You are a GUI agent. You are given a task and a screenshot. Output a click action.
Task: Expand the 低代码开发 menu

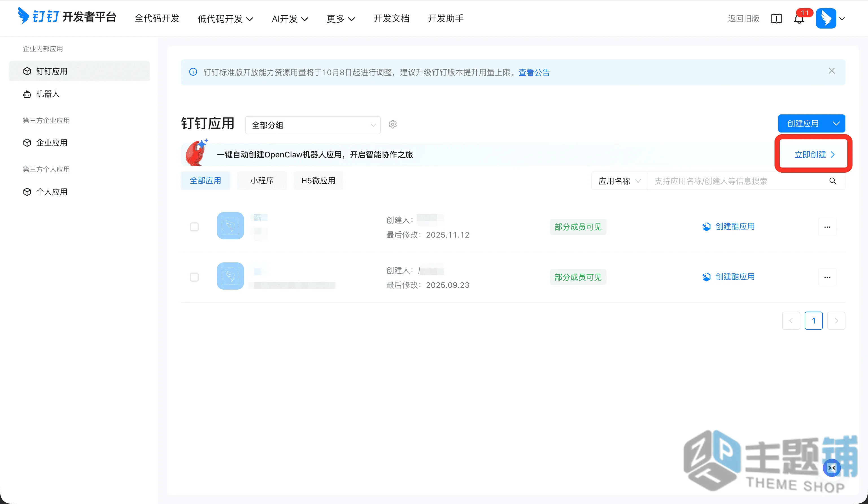(x=225, y=19)
